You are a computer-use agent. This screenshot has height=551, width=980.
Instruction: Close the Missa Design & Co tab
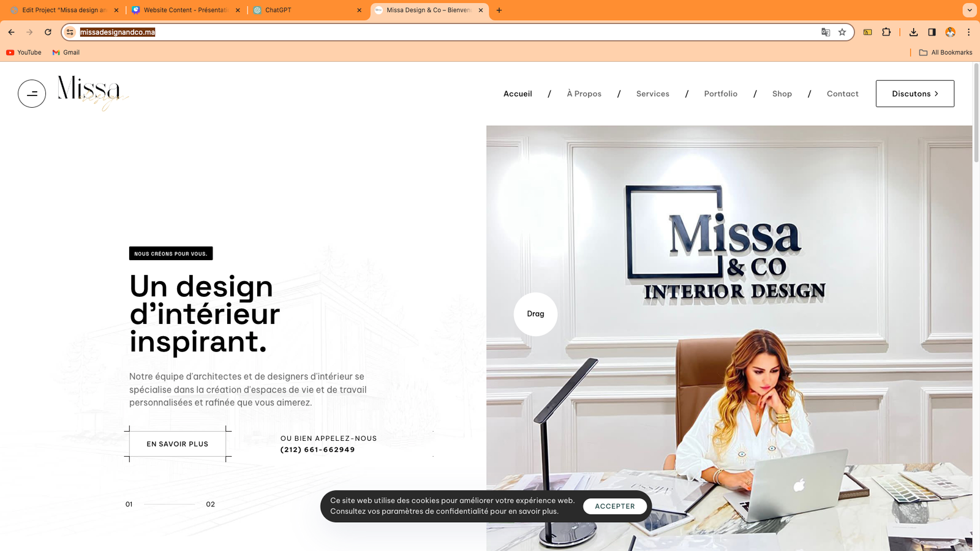click(481, 10)
